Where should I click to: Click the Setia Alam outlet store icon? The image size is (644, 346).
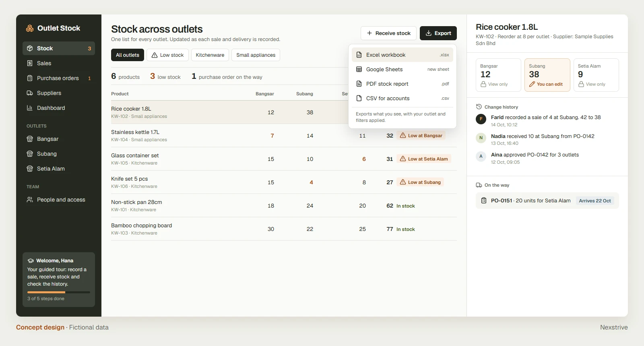point(30,169)
